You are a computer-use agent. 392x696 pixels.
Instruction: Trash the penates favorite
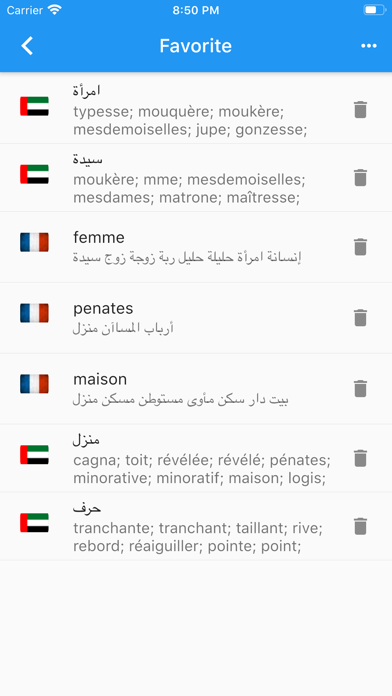point(360,318)
